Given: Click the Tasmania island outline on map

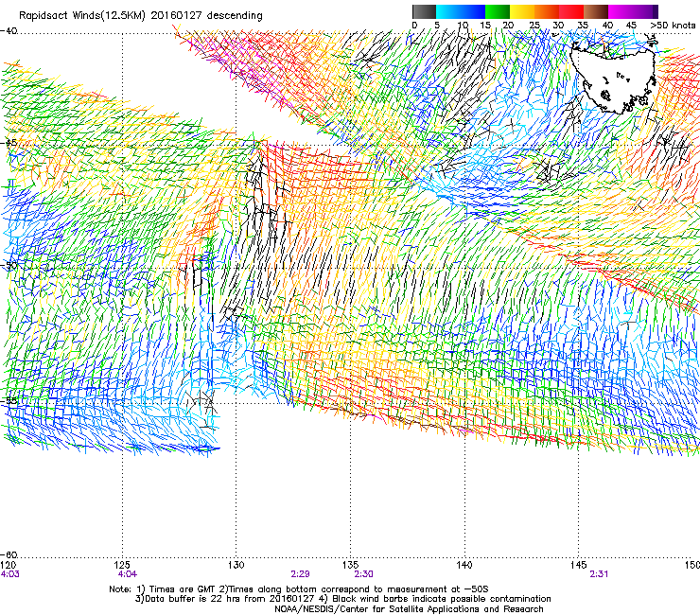Looking at the screenshot, I should 613,79.
